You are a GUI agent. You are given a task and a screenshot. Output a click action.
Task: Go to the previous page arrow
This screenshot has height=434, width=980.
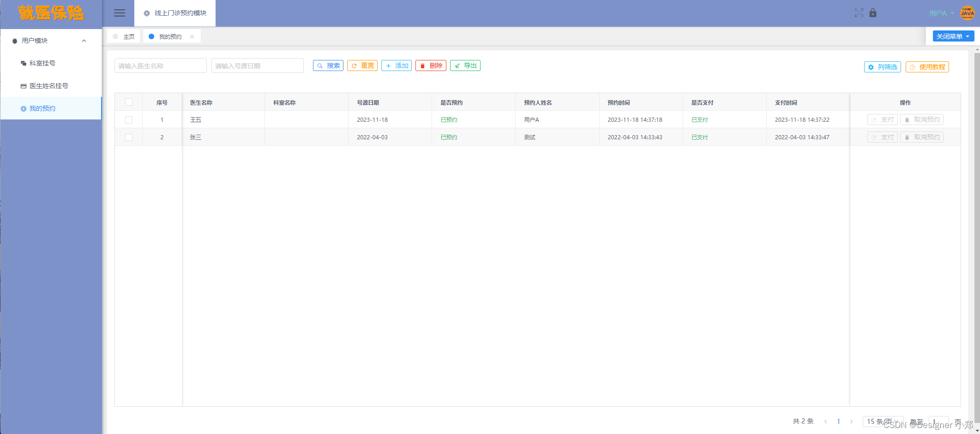825,421
